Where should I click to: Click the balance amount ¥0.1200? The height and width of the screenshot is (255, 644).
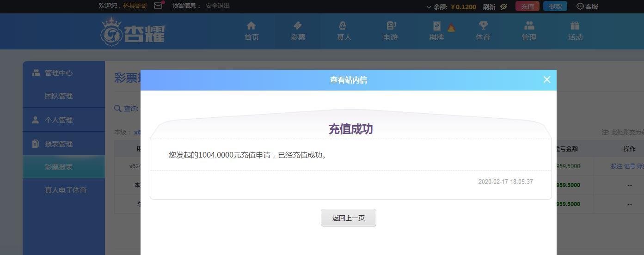463,6
